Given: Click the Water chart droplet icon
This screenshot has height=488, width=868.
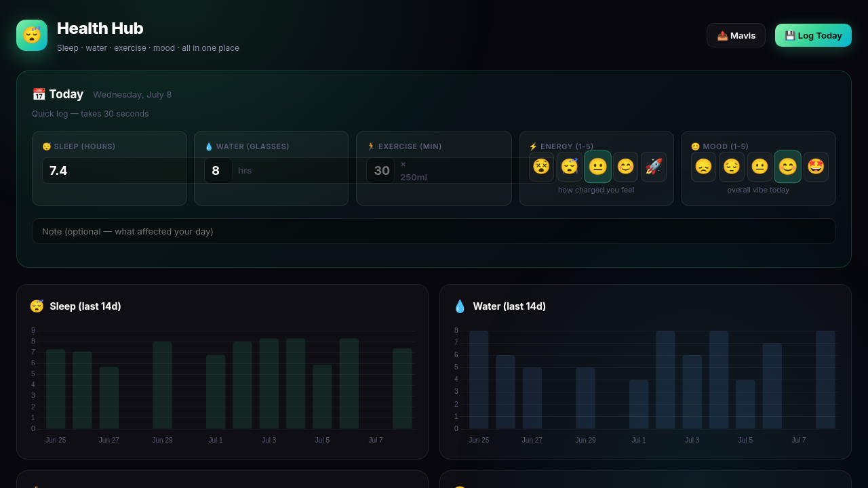Looking at the screenshot, I should pyautogui.click(x=460, y=306).
